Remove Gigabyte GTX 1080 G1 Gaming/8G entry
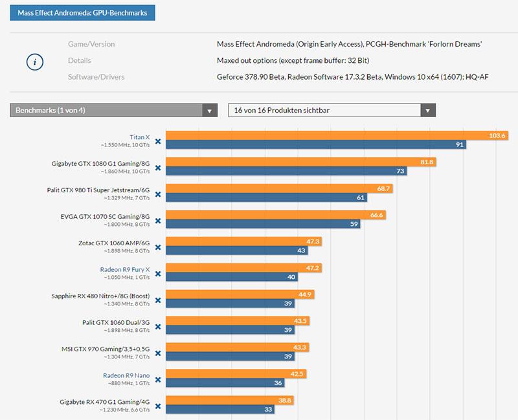Image resolution: width=518 pixels, height=420 pixels. pyautogui.click(x=157, y=168)
